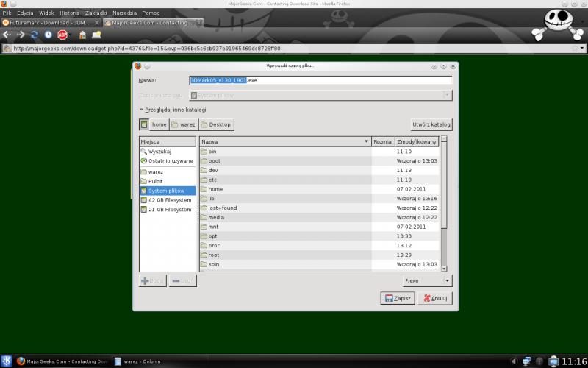Go to the home page icon
The height and width of the screenshot is (368, 588).
tap(82, 35)
